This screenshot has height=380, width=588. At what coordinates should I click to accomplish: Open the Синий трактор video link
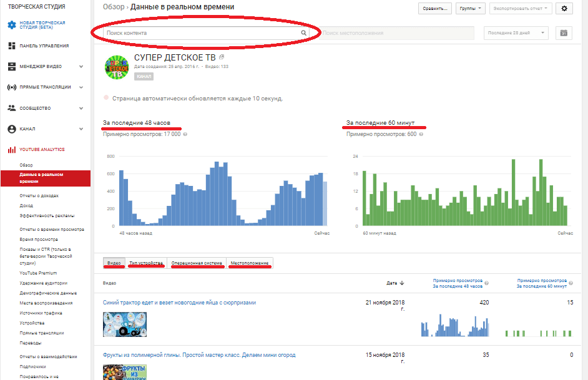(x=179, y=303)
